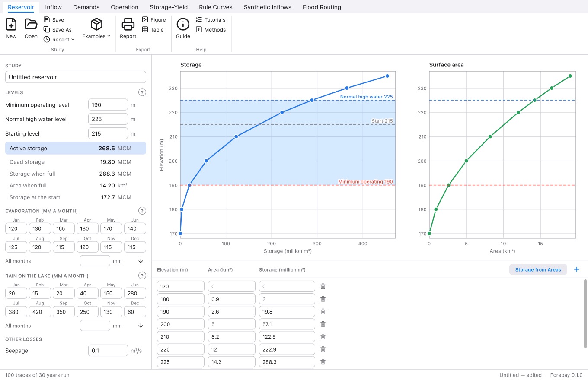
Task: Click the Storage from Areas button
Action: tap(538, 269)
